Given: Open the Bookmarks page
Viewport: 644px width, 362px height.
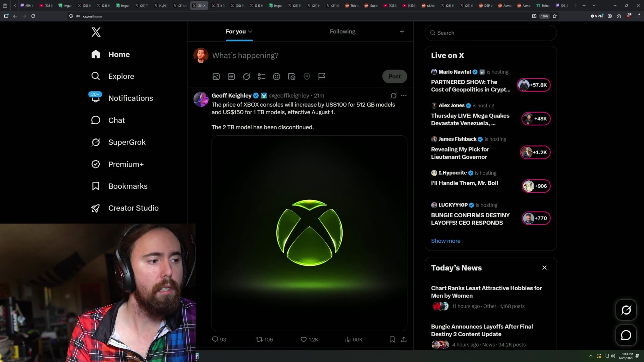Looking at the screenshot, I should click(119, 186).
